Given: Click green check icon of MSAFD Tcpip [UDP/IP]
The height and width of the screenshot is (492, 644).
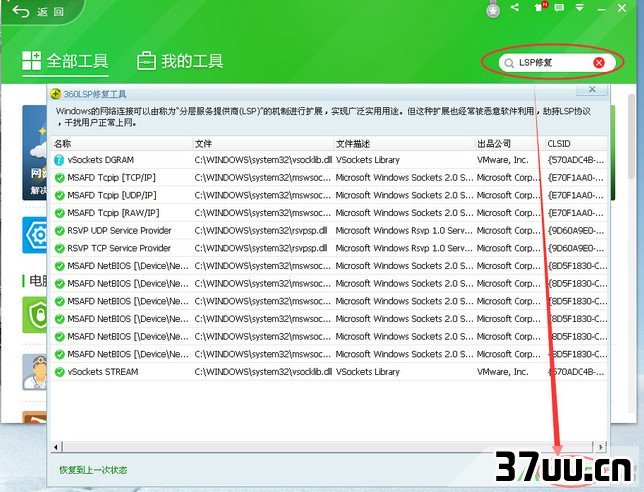Looking at the screenshot, I should point(60,195).
